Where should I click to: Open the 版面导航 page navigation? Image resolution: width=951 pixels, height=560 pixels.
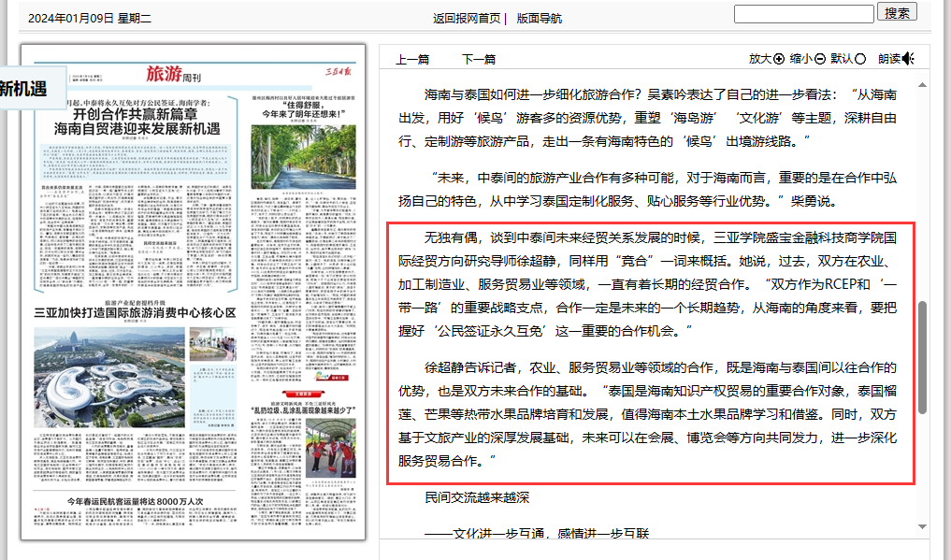pos(540,18)
